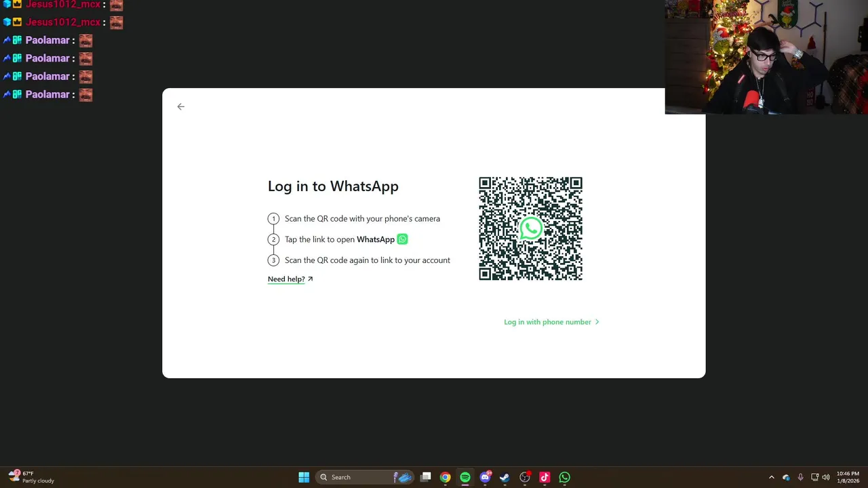The width and height of the screenshot is (868, 488).
Task: Open the weather widget showing Partly cloudy
Action: (31, 477)
